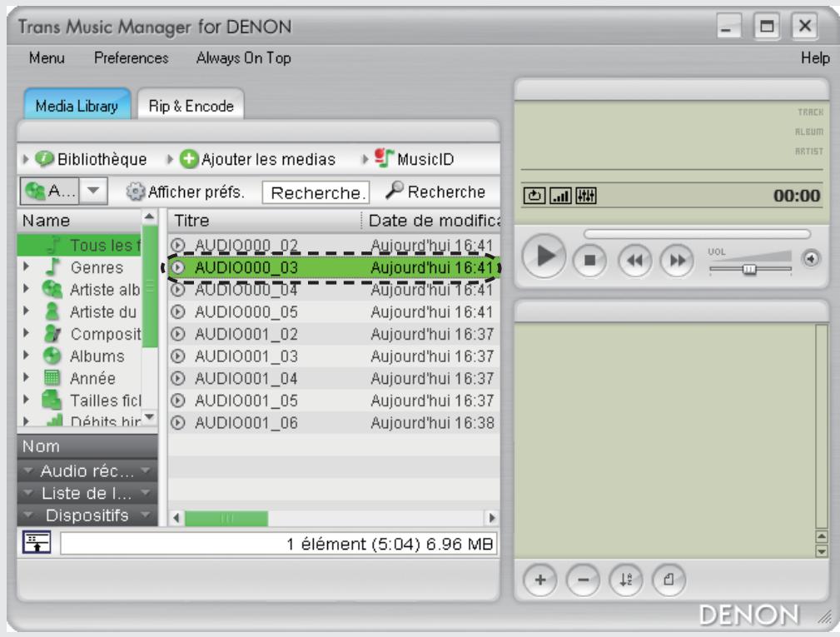The image size is (840, 637).
Task: Open the Help menu
Action: click(x=815, y=57)
